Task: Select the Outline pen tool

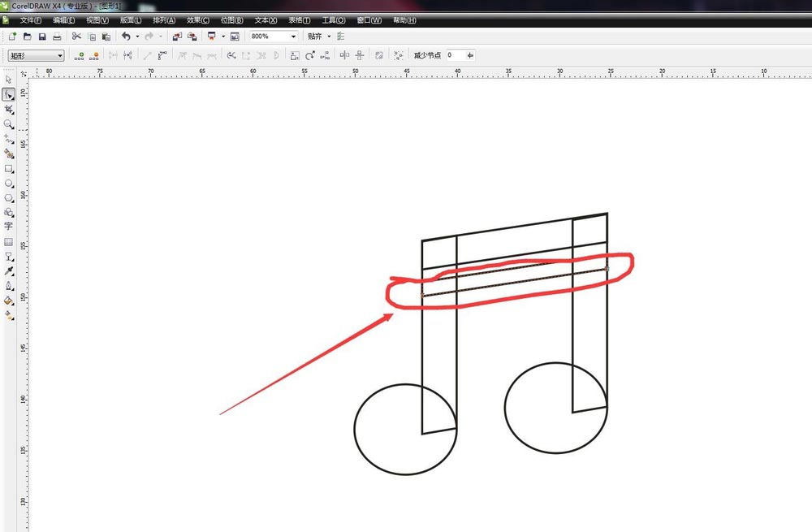Action: (x=8, y=286)
